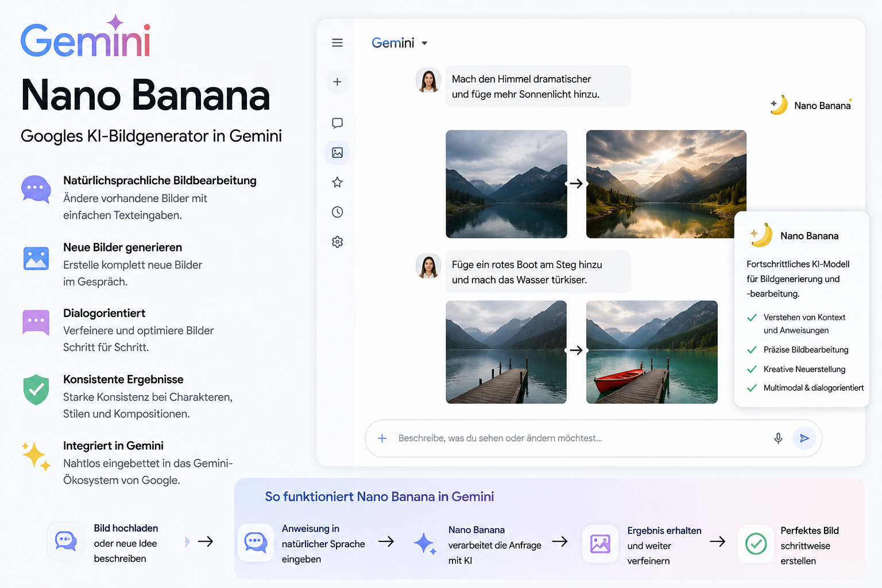Open settings with the gear sidebar icon

point(337,242)
